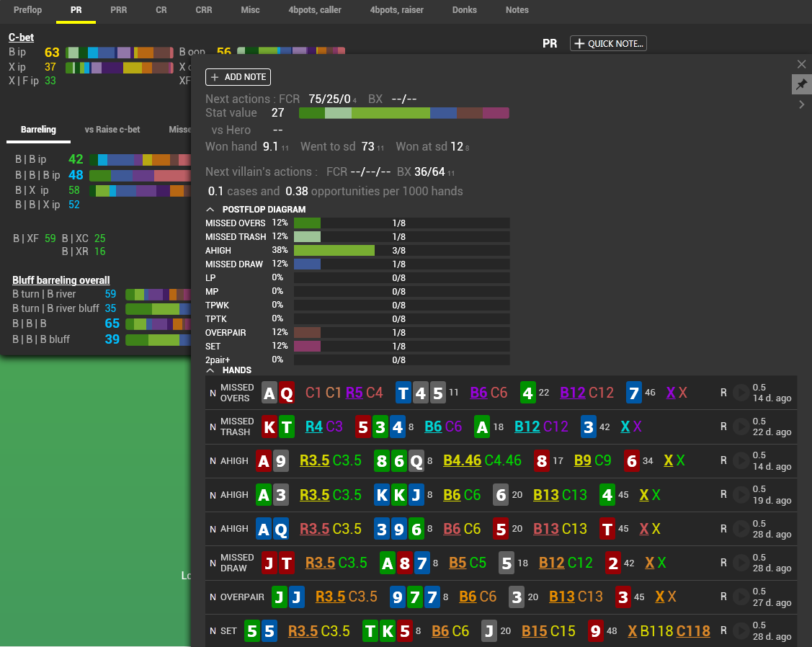Click the AHIGH bar in postflop diagram
The width and height of the screenshot is (812, 647).
pos(334,250)
